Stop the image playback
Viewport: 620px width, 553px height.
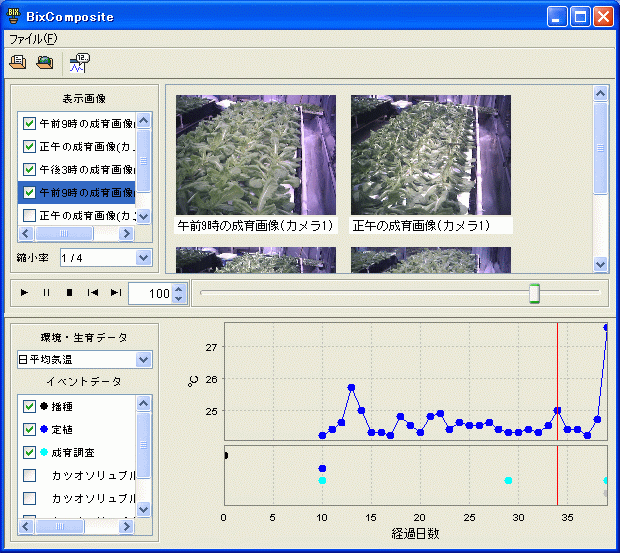[69, 293]
